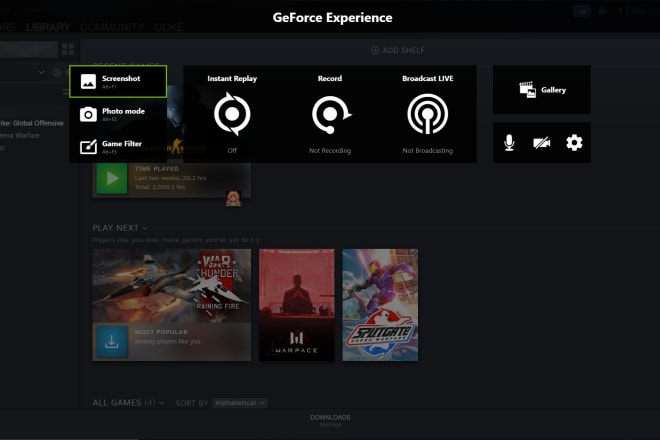Click the Game Filter pencil icon
Image resolution: width=660 pixels, height=440 pixels.
[88, 147]
